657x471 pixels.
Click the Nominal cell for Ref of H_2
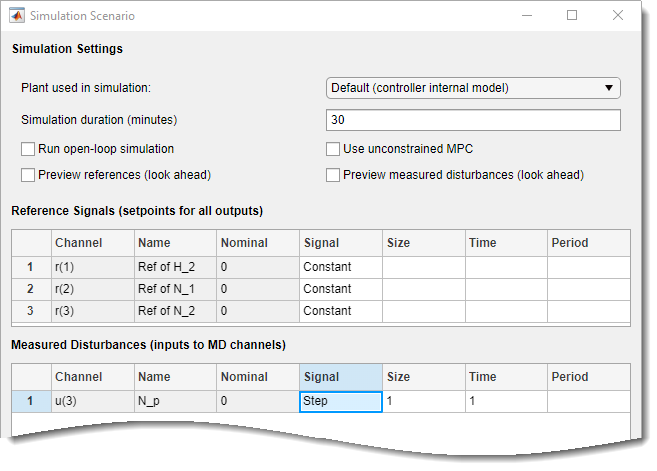[258, 267]
